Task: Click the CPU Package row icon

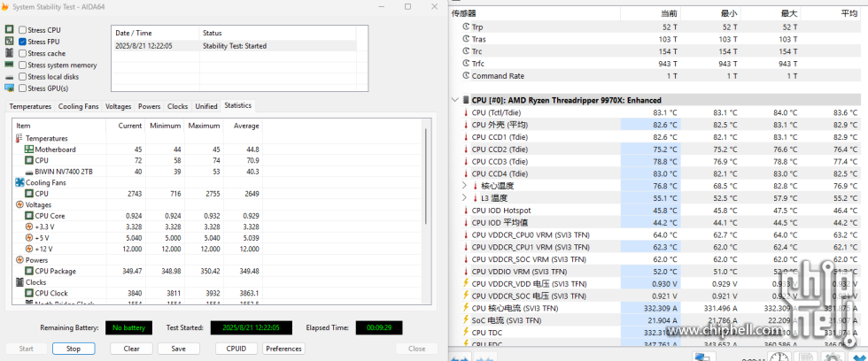Action: (29, 271)
